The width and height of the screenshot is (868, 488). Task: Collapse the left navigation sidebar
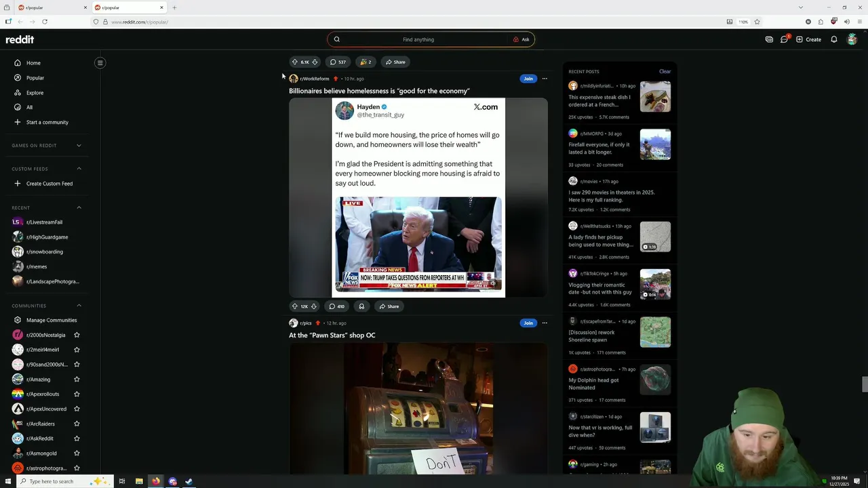(100, 63)
